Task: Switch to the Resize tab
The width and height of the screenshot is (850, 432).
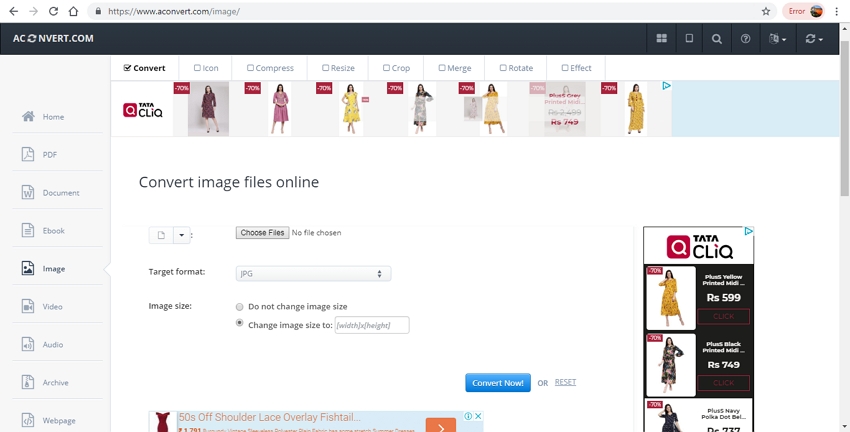Action: pyautogui.click(x=338, y=68)
